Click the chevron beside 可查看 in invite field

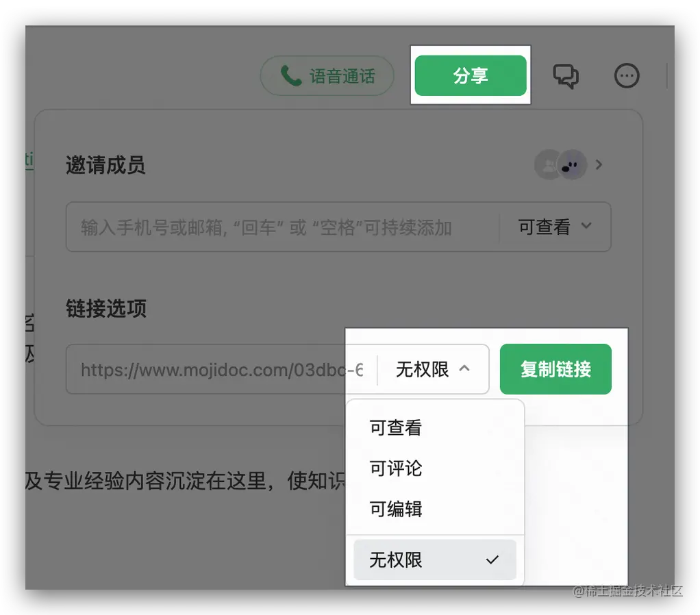[586, 226]
